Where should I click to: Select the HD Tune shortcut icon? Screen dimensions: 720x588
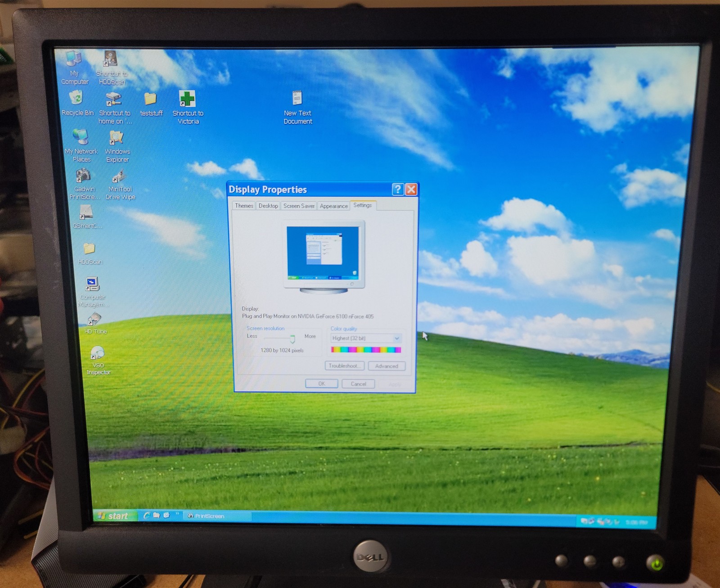[95, 323]
